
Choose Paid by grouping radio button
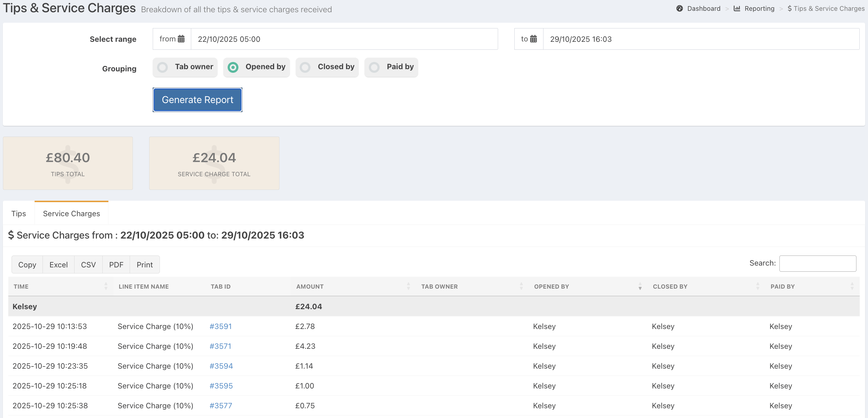[375, 67]
